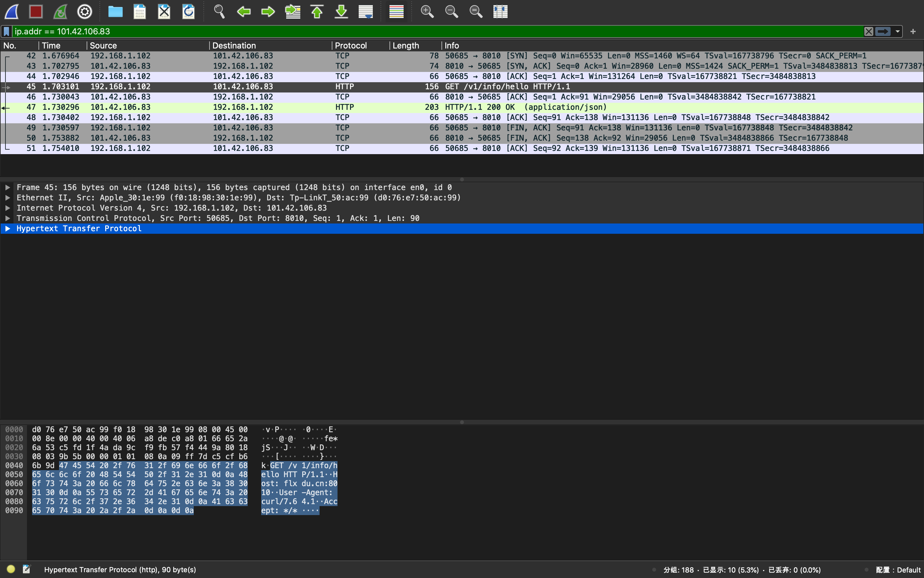The image size is (924, 578).
Task: Click the 配置: Default profile status
Action: [898, 570]
